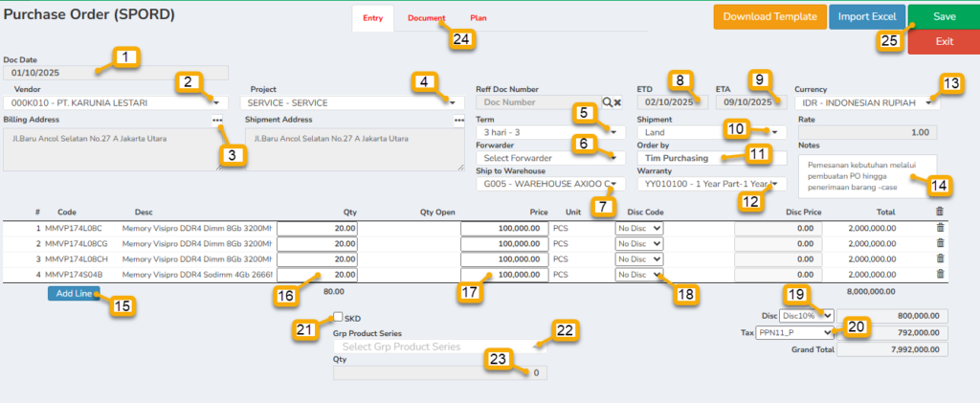Click the trash icon in the table header
This screenshot has width=980, height=403.
939,212
